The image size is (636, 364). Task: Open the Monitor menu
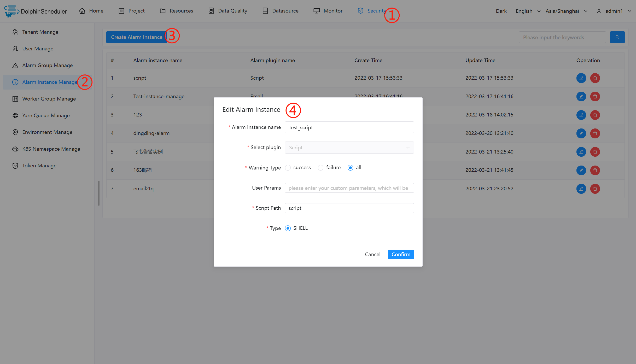(328, 11)
